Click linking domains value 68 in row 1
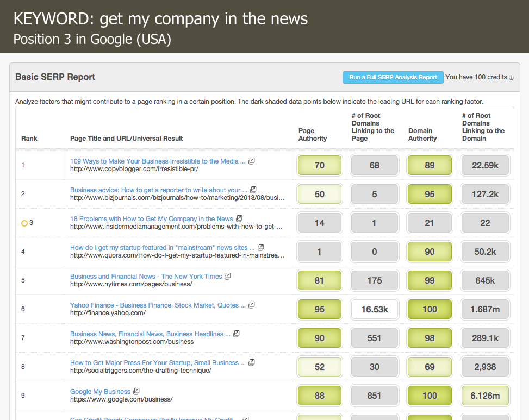 click(375, 165)
